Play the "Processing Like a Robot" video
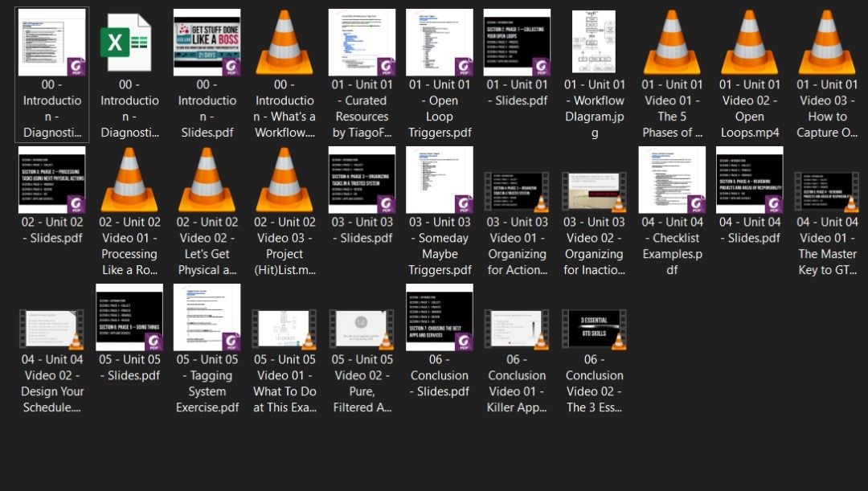The image size is (868, 491). [x=129, y=178]
